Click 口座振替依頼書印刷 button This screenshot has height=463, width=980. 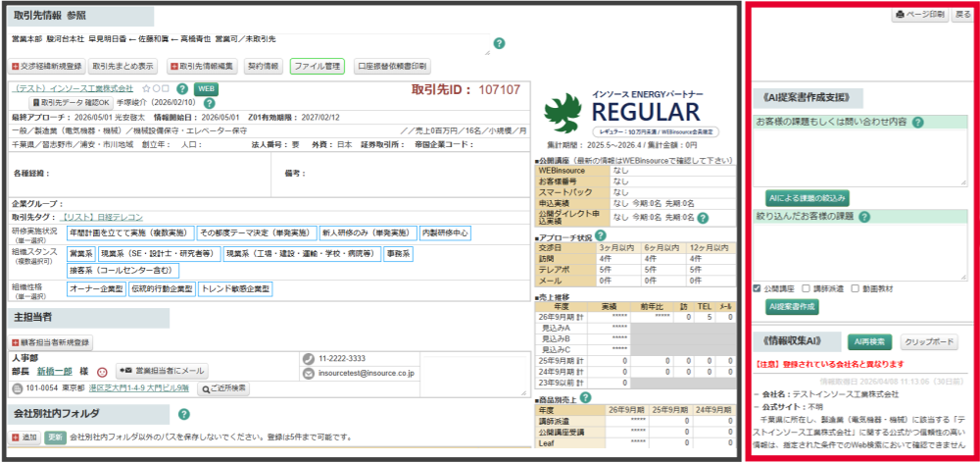392,66
